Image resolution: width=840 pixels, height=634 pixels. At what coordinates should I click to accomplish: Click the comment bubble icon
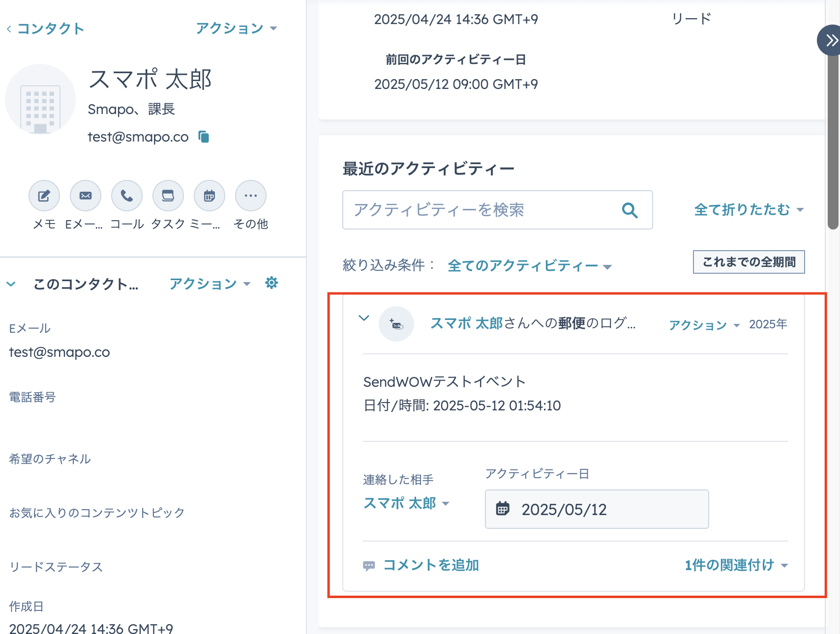pos(369,566)
